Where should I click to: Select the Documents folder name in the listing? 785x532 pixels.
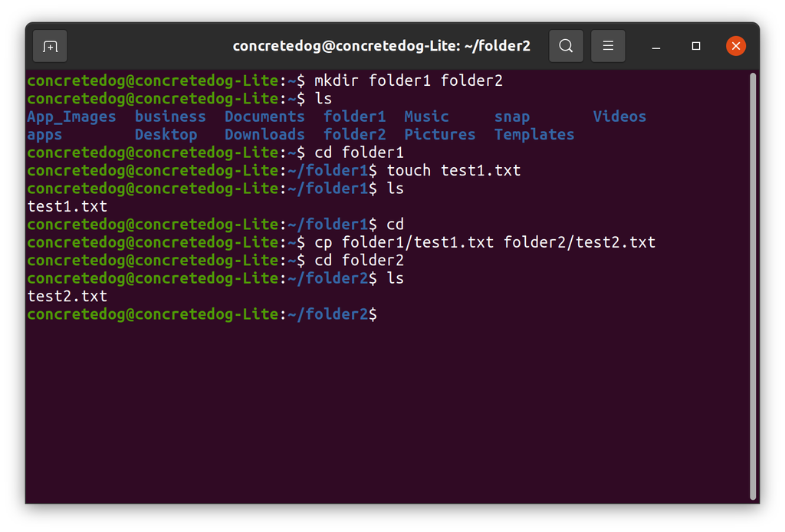(264, 116)
